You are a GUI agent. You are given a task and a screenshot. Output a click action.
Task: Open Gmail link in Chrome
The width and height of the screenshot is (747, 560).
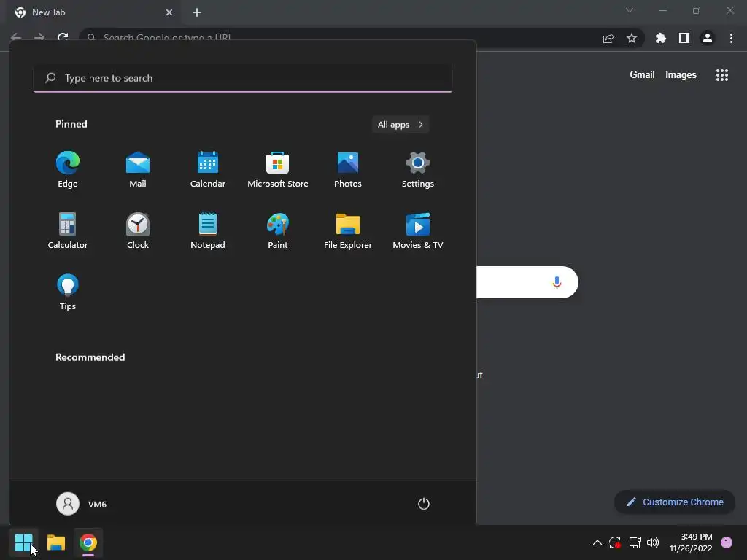coord(642,75)
